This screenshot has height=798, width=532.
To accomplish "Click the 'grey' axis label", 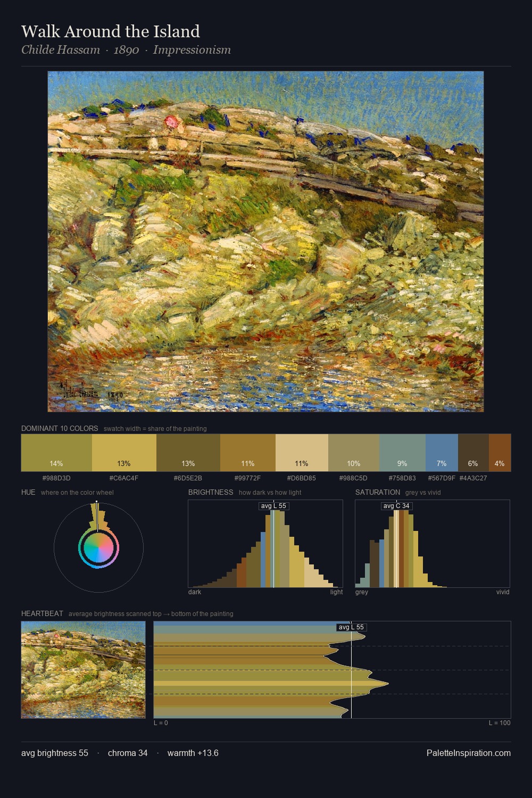I will tap(362, 592).
